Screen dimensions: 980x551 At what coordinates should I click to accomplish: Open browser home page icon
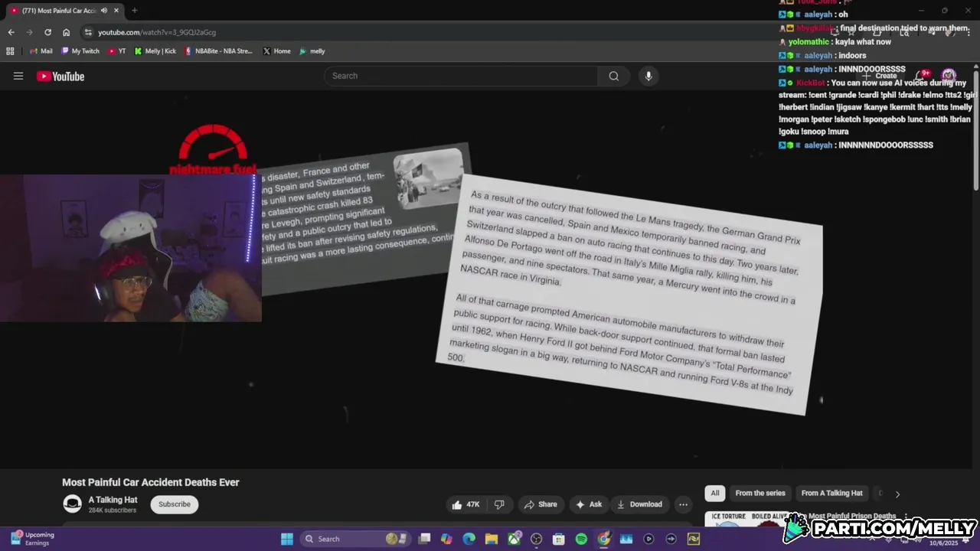[x=66, y=32]
